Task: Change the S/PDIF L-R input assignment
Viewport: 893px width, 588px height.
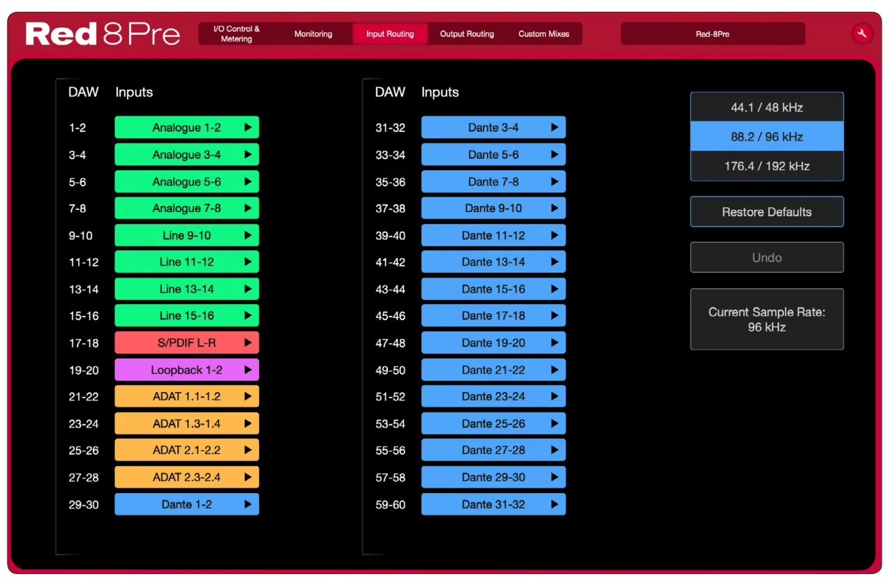Action: click(x=187, y=342)
